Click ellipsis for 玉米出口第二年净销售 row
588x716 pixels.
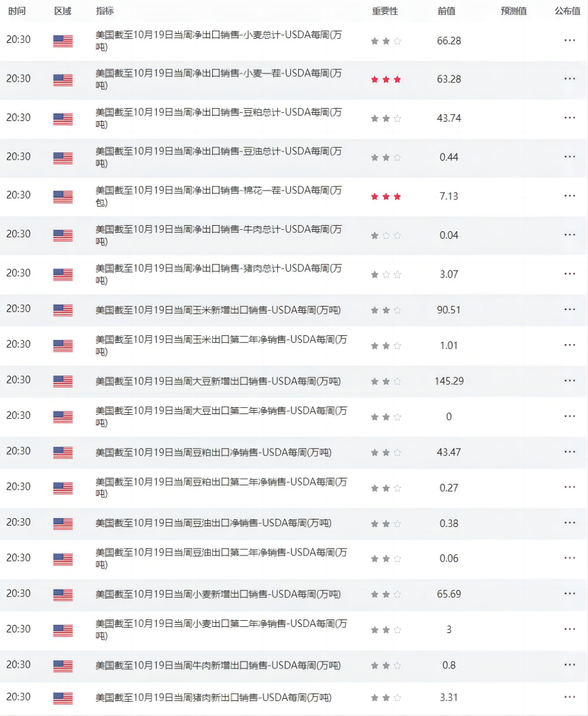569,345
